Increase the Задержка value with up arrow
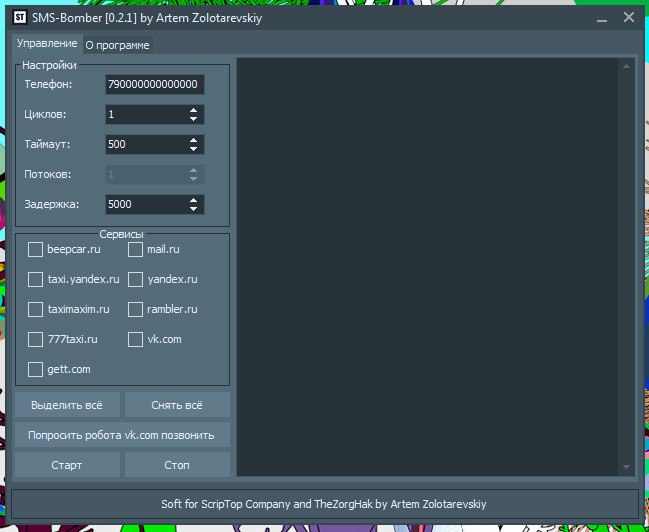Screen dimensions: 649x532 193,200
